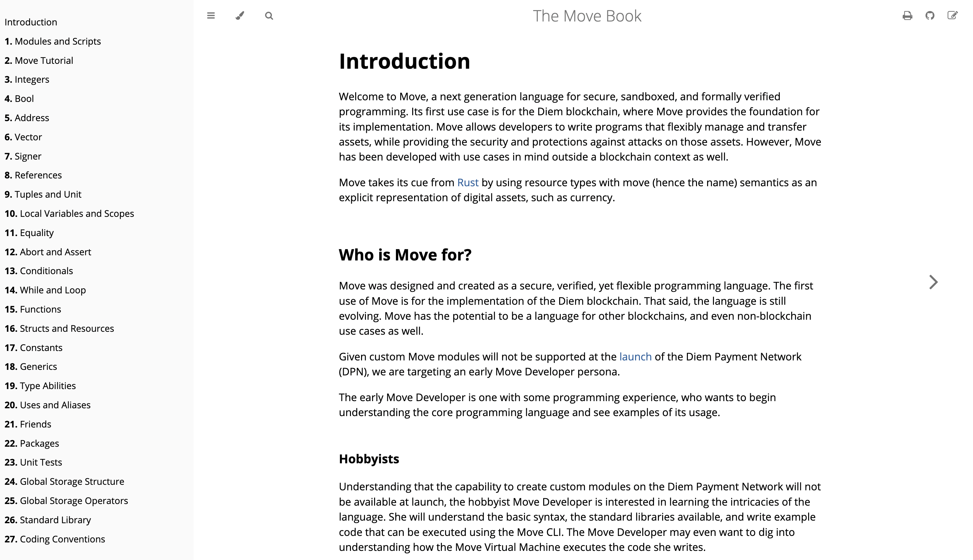Image resolution: width=973 pixels, height=560 pixels.
Task: Open chapter 1 Modules and Scripts
Action: tap(53, 41)
